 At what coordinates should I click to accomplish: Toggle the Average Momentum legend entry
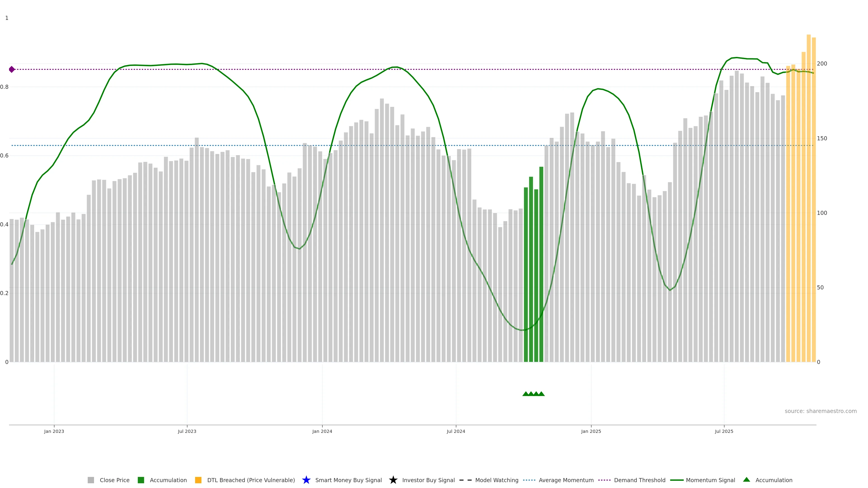[x=566, y=480]
